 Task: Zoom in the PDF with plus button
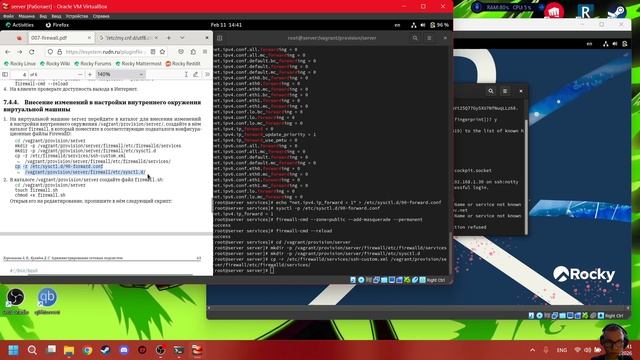(90, 74)
